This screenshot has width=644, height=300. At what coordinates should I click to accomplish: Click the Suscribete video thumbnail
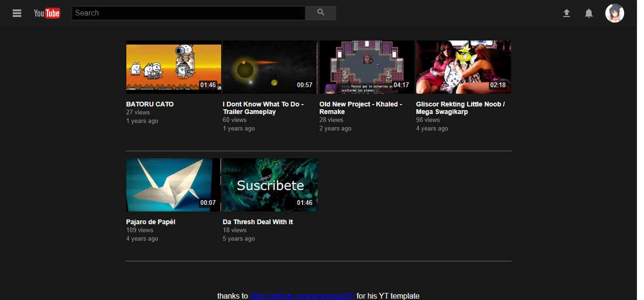click(270, 185)
